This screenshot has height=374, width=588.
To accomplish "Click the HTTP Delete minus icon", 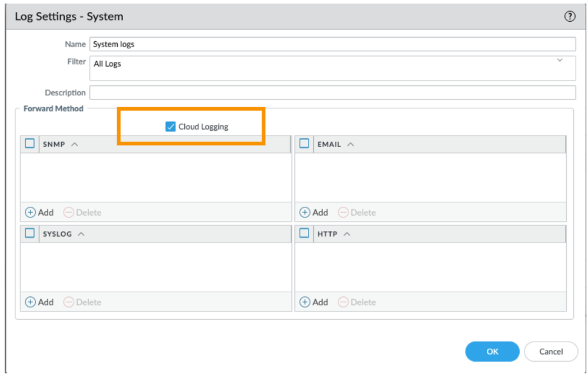I will [x=343, y=302].
